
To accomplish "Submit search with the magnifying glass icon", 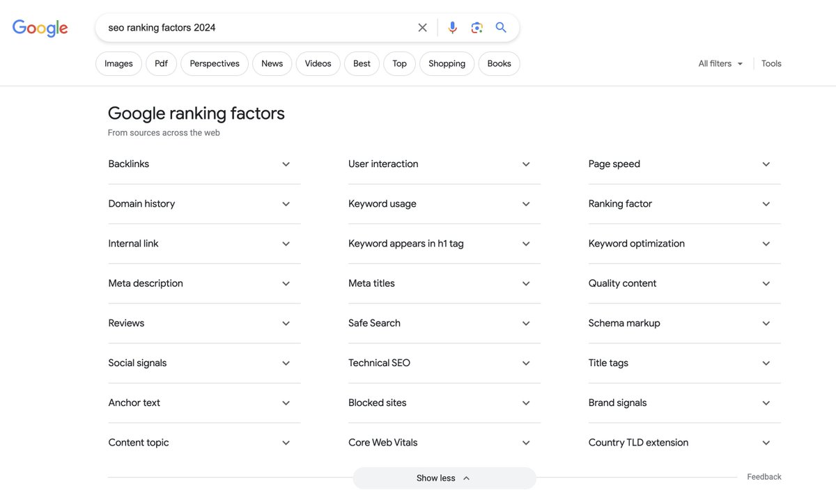I will point(501,28).
